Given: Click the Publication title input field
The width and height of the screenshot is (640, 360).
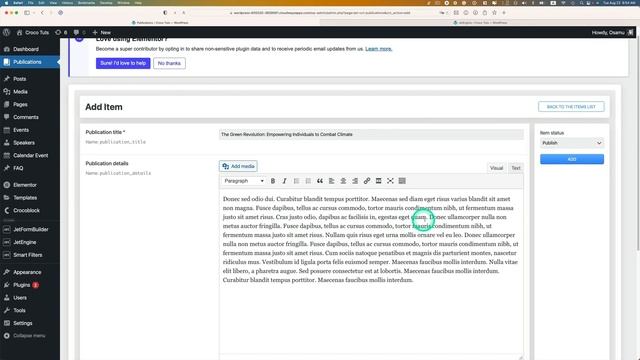Looking at the screenshot, I should [x=371, y=134].
